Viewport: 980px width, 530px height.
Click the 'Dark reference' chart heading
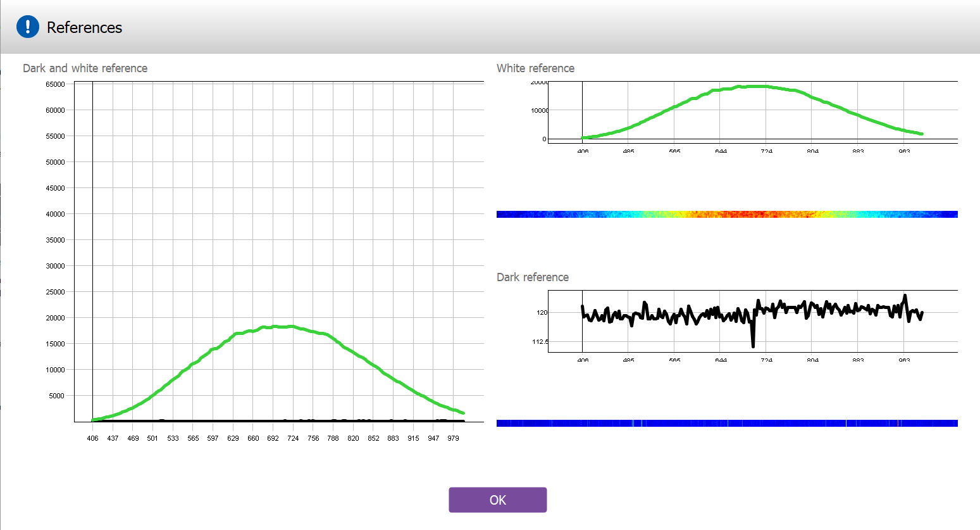pos(532,277)
